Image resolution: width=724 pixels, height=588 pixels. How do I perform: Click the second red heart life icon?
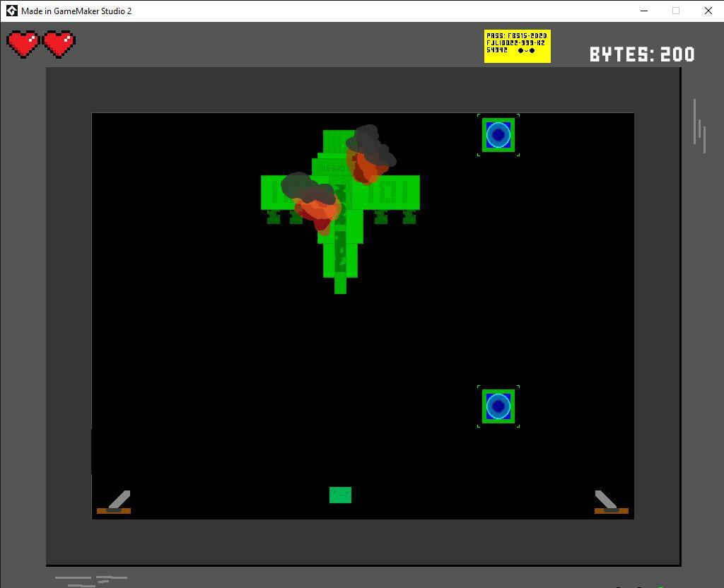[59, 44]
